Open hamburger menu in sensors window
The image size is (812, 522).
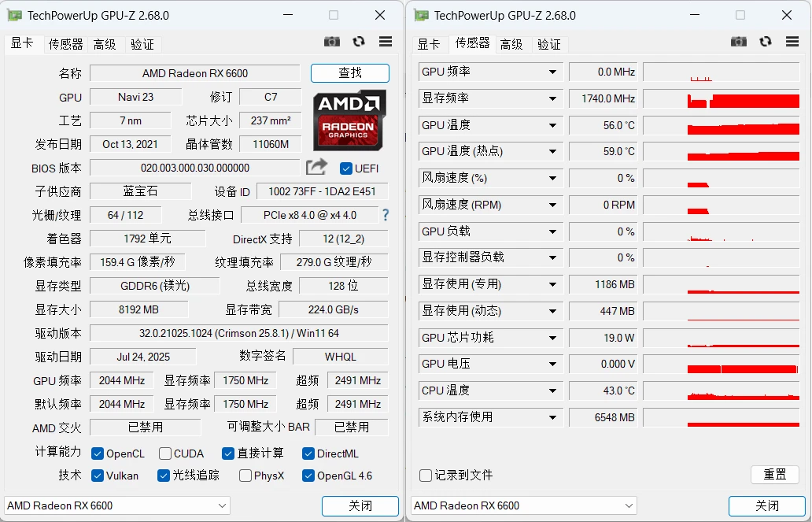click(x=792, y=42)
